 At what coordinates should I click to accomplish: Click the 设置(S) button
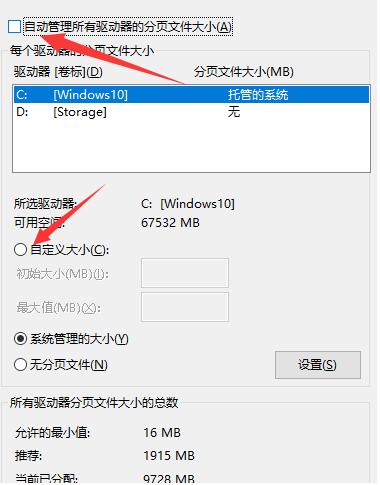tap(318, 365)
